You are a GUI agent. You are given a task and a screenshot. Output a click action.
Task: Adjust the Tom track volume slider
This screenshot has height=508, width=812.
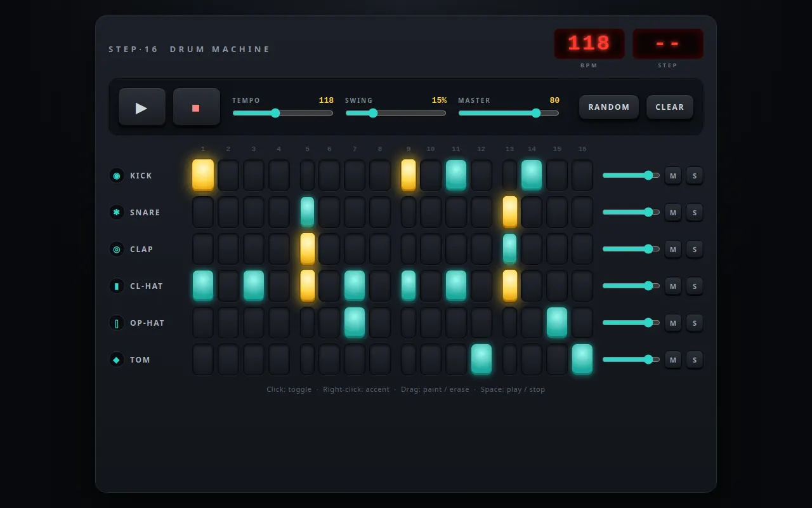631,359
